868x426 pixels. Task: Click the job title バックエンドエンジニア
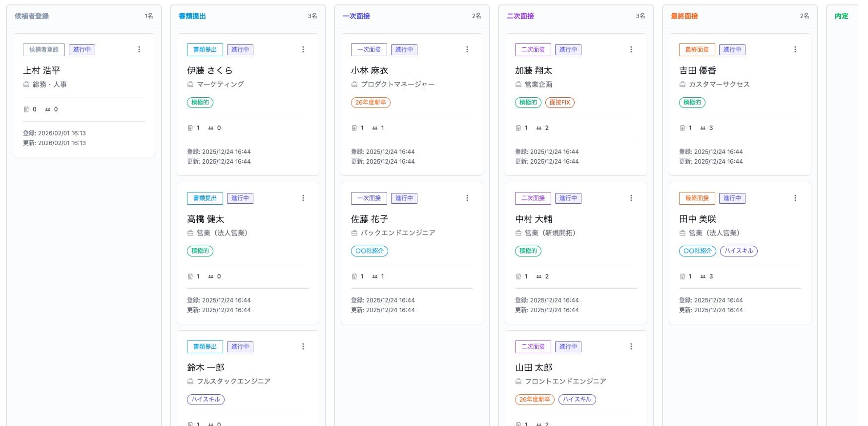click(398, 233)
